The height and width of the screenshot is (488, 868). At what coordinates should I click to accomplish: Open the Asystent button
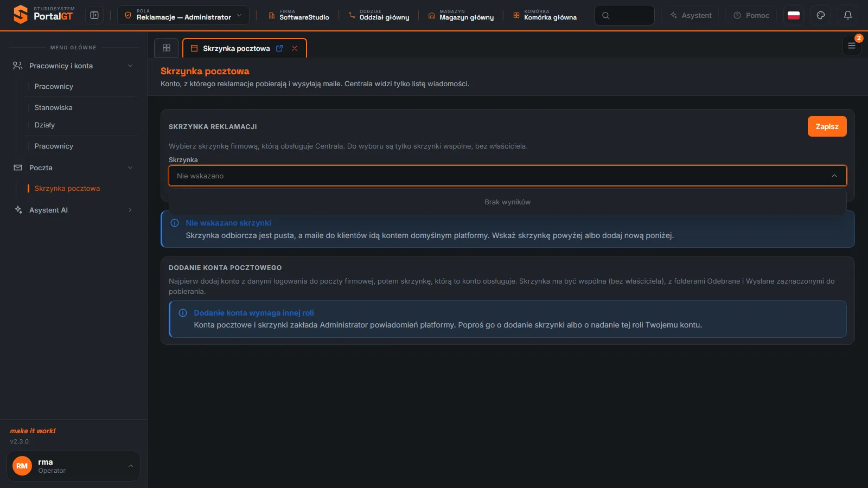(x=691, y=15)
